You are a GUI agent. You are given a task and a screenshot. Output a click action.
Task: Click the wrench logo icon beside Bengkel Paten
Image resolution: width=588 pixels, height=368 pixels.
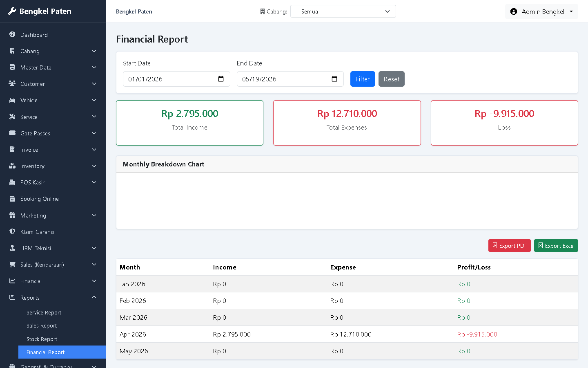[12, 11]
